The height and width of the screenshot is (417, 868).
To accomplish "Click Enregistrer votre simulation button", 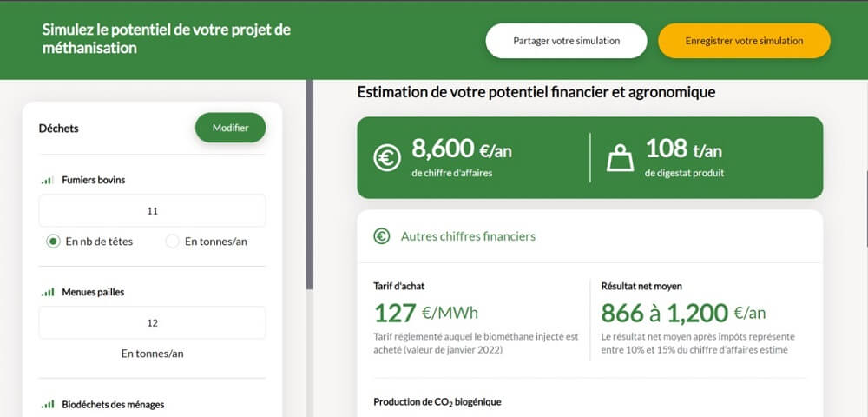I will [744, 41].
